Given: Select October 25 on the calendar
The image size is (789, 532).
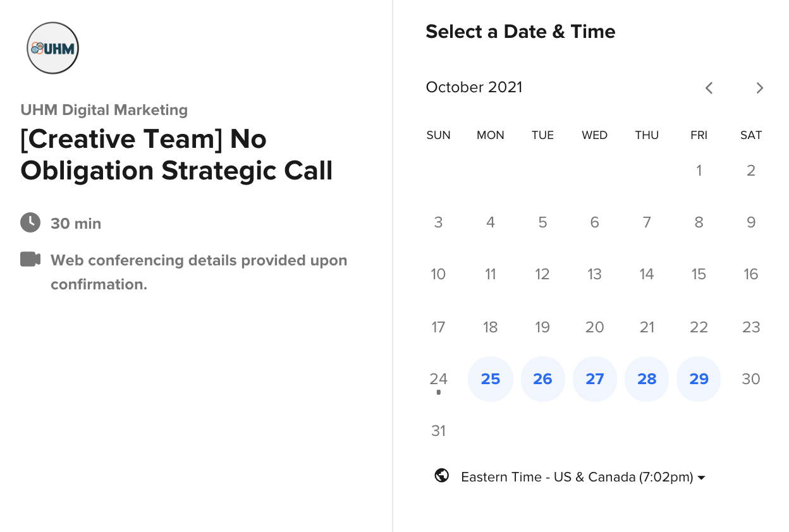Looking at the screenshot, I should [491, 379].
